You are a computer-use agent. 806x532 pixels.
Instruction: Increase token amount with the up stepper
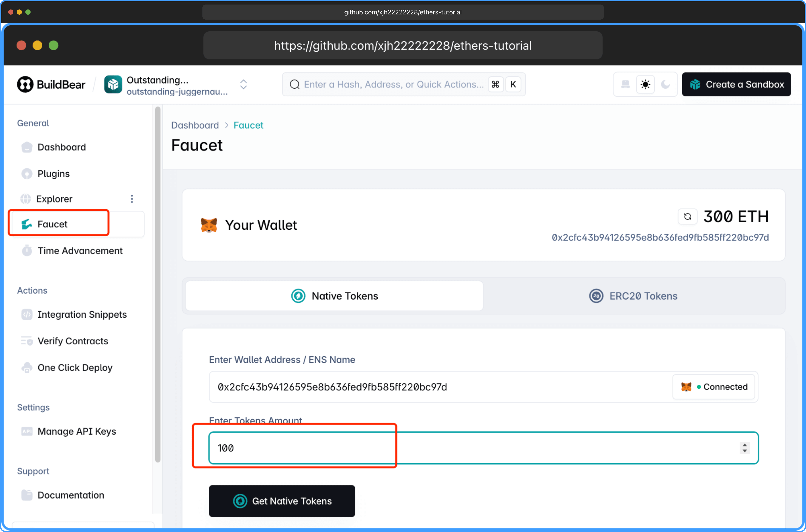click(x=745, y=444)
